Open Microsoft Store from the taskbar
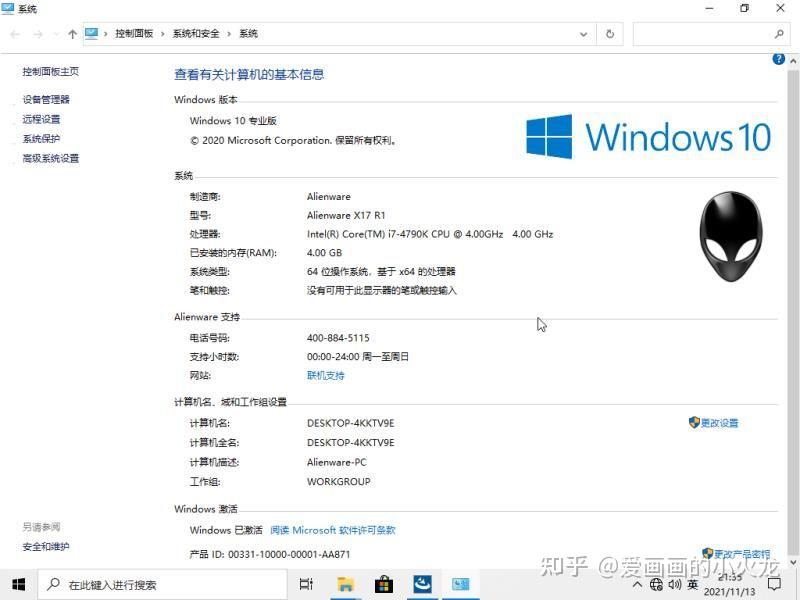 click(384, 584)
